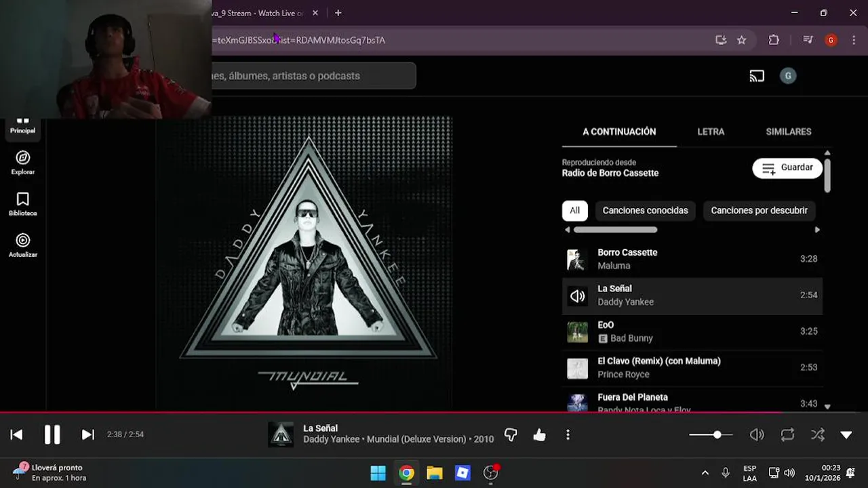Like La Señal with thumbs up
The height and width of the screenshot is (488, 868).
tap(539, 435)
